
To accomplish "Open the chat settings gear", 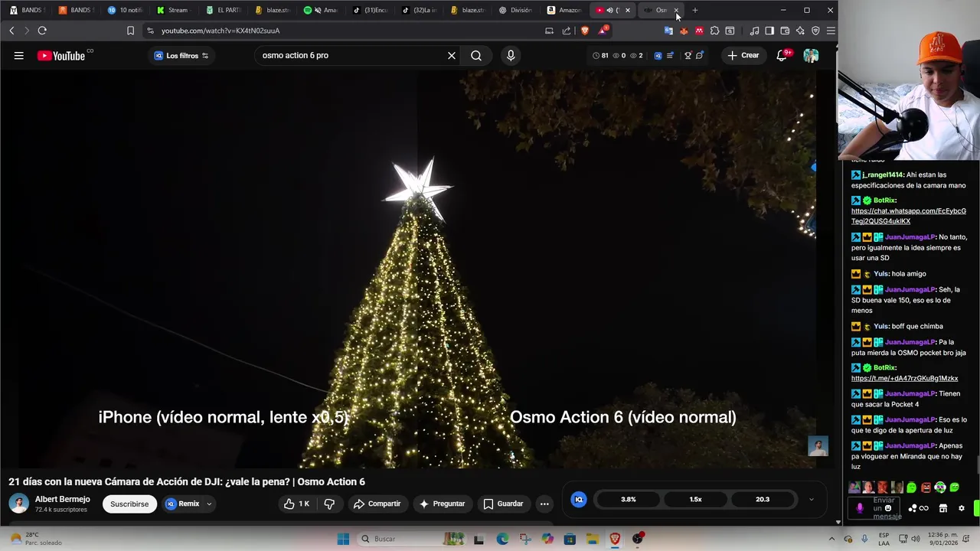I will (x=962, y=508).
